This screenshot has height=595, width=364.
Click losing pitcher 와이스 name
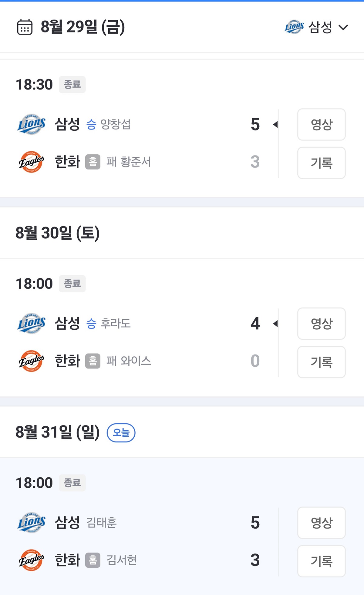pos(136,361)
